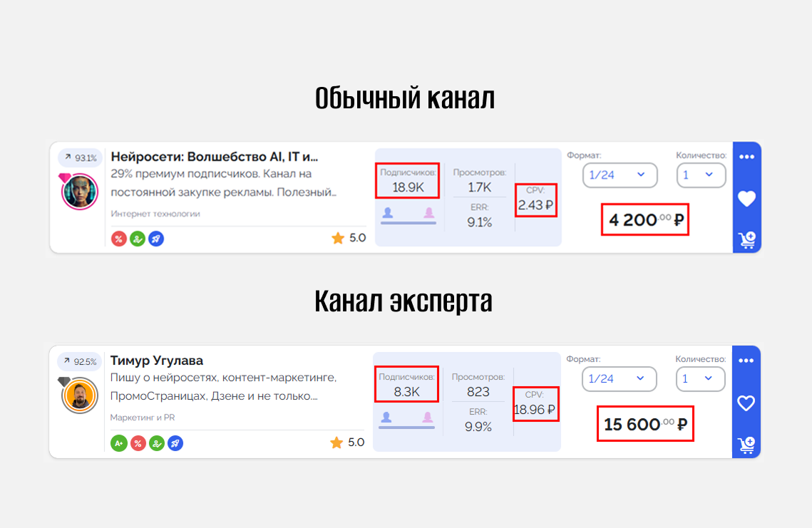The image size is (812, 528).
Task: Click the 4 200 ₽ price on Нейросети channel
Action: point(644,219)
